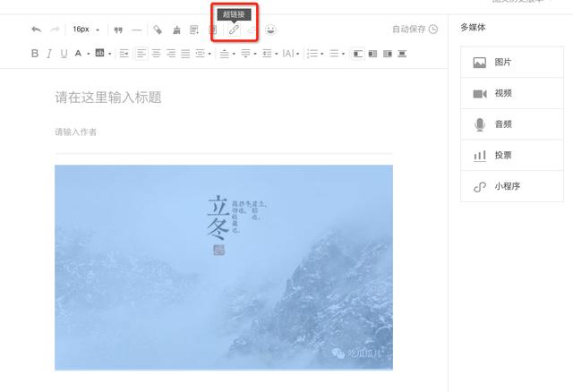Expand the font color dropdown arrow
This screenshot has width=573, height=392.
[87, 55]
